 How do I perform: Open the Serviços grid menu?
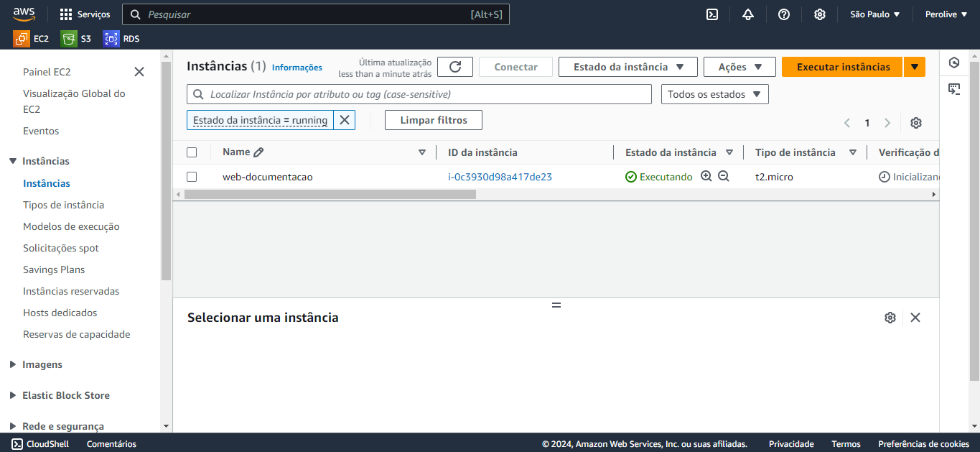click(85, 14)
